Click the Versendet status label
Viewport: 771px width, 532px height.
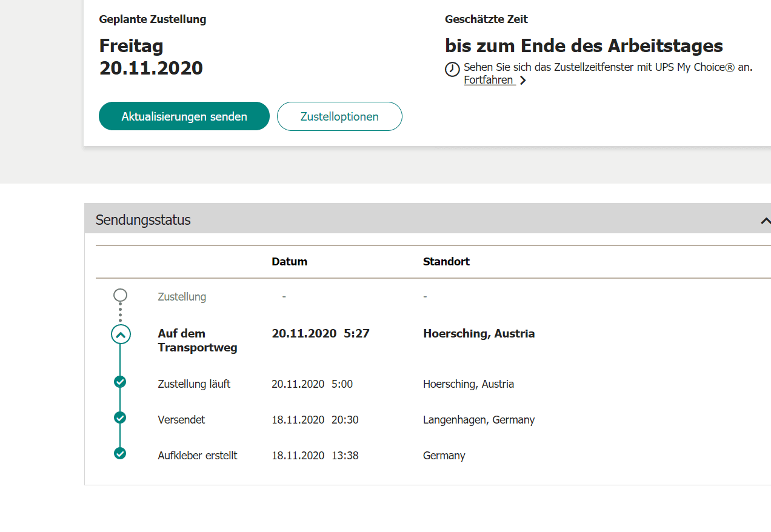181,420
